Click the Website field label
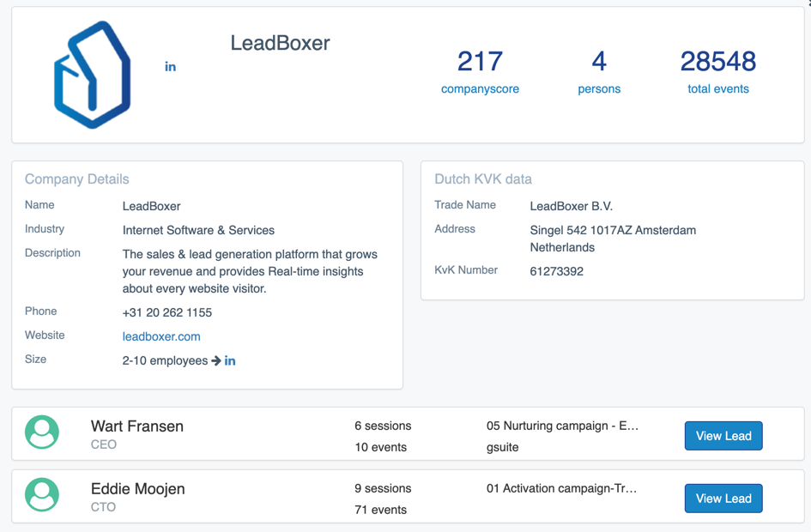811x532 pixels. (x=45, y=335)
